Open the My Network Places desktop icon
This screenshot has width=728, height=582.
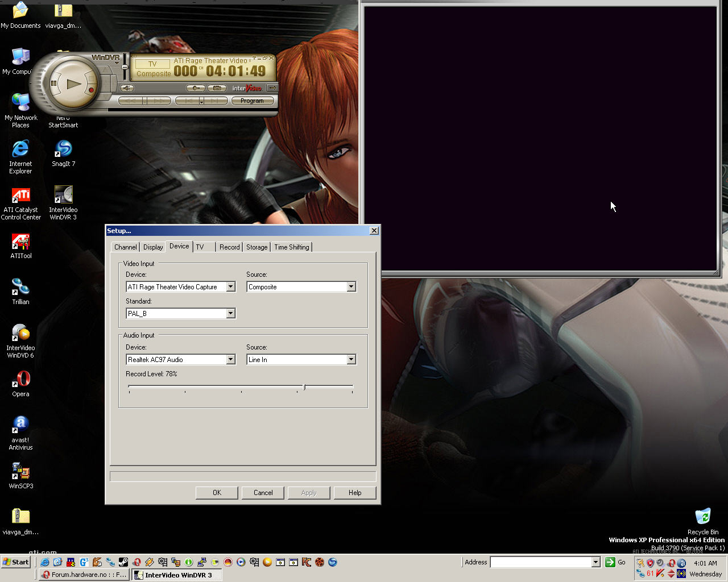pos(20,111)
